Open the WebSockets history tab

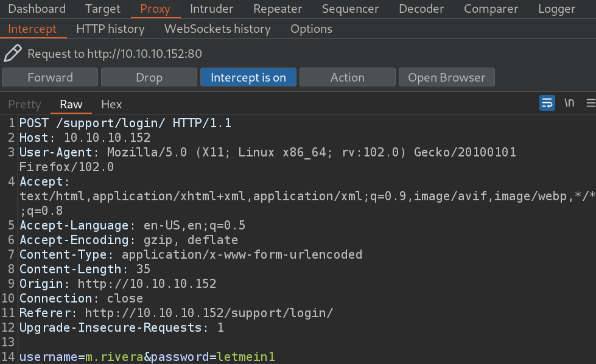[217, 29]
